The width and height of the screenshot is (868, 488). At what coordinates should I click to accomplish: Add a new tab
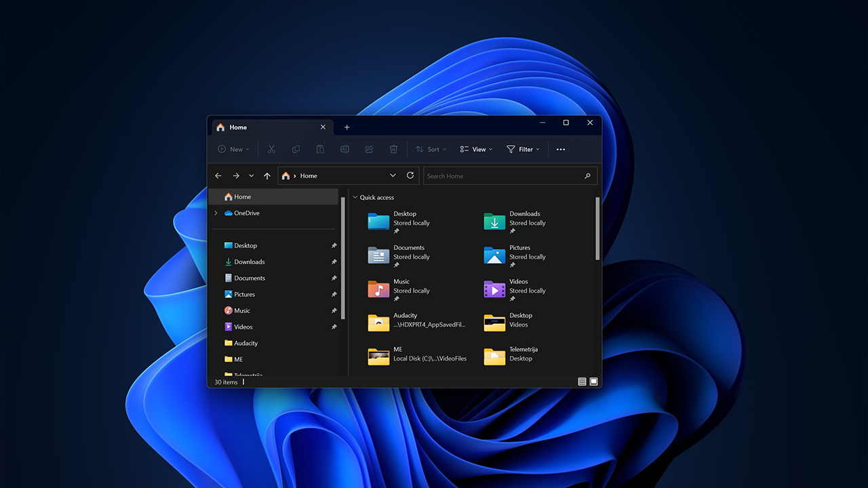pos(347,127)
